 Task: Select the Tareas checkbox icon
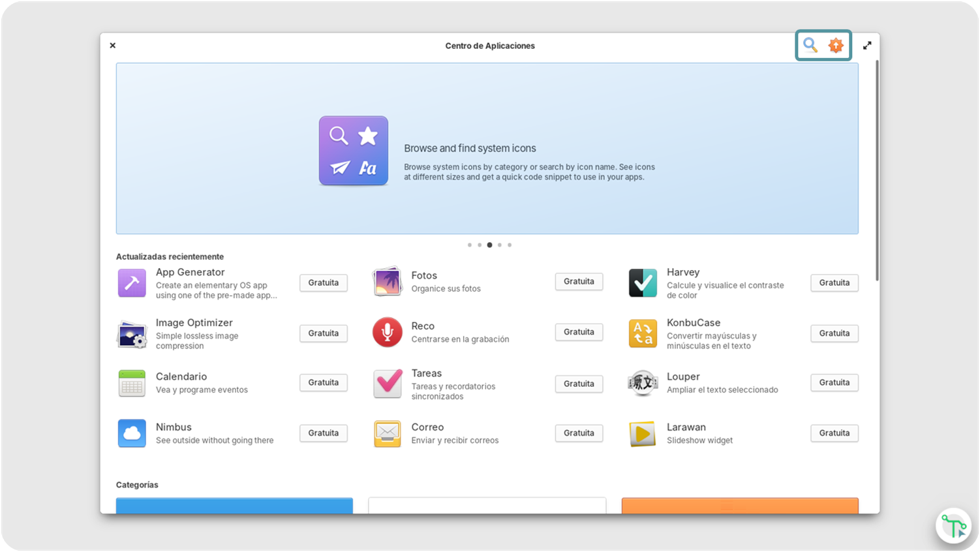387,384
